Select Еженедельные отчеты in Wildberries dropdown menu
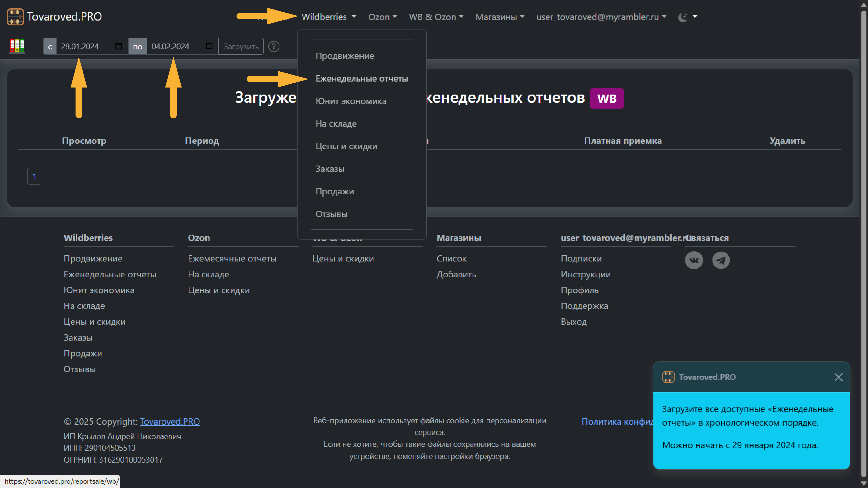Image resolution: width=868 pixels, height=488 pixels. click(362, 78)
